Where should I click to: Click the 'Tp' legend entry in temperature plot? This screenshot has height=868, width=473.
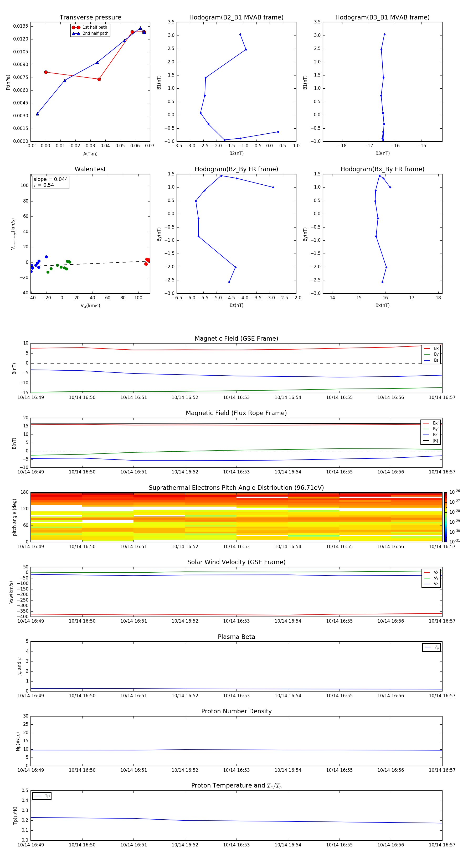coord(42,796)
